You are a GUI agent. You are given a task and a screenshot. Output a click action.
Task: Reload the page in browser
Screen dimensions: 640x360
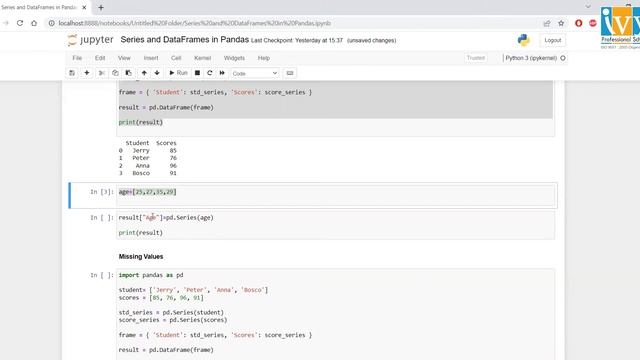click(20, 23)
